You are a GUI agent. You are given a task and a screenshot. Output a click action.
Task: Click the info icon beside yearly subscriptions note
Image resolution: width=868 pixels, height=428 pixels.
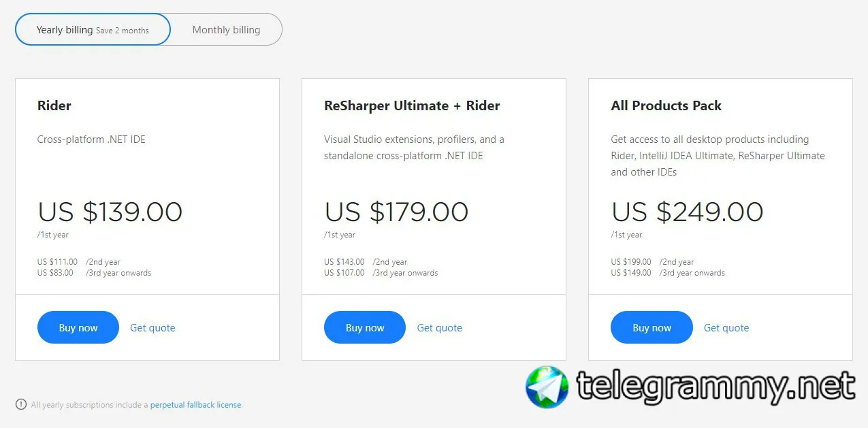[x=21, y=404]
